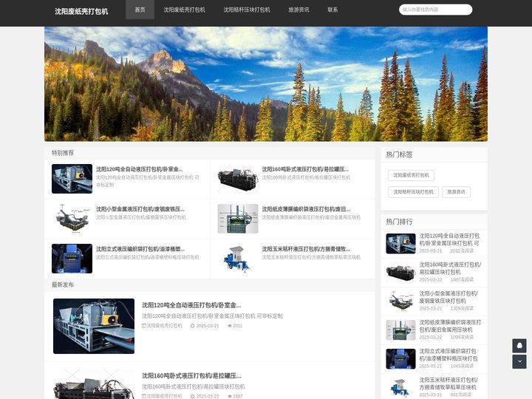Image resolution: width=532 pixels, height=399 pixels.
Task: Open latest post image of 160吨 baler
Action: coord(94,384)
